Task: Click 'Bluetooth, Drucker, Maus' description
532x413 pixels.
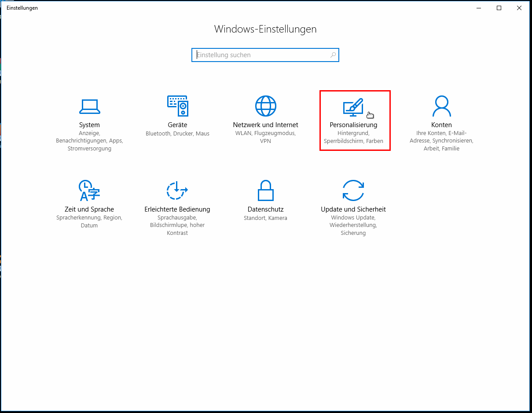Action: 177,133
